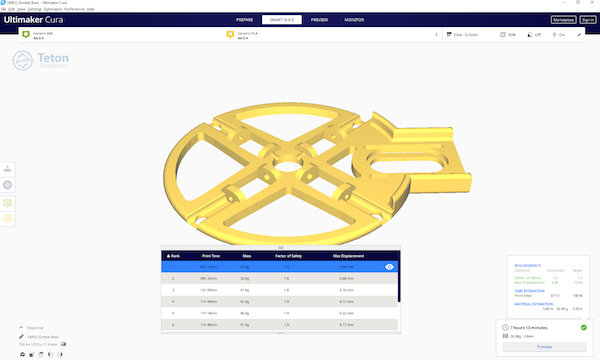Click the pencil icon beside the model name
600x360 pixels.
[x=21, y=337]
